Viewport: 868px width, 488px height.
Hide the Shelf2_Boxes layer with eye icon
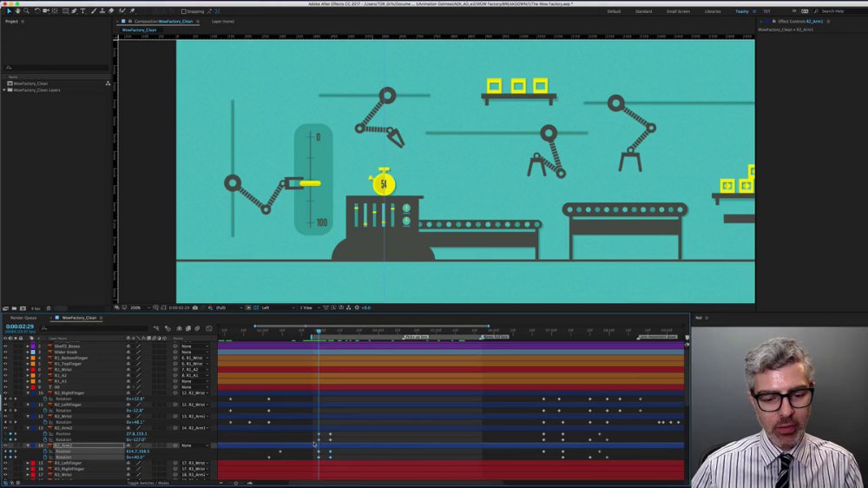pyautogui.click(x=5, y=346)
